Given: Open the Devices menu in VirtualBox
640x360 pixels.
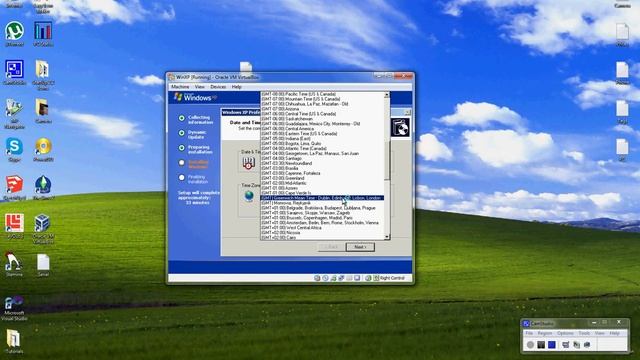Looking at the screenshot, I should [x=218, y=87].
